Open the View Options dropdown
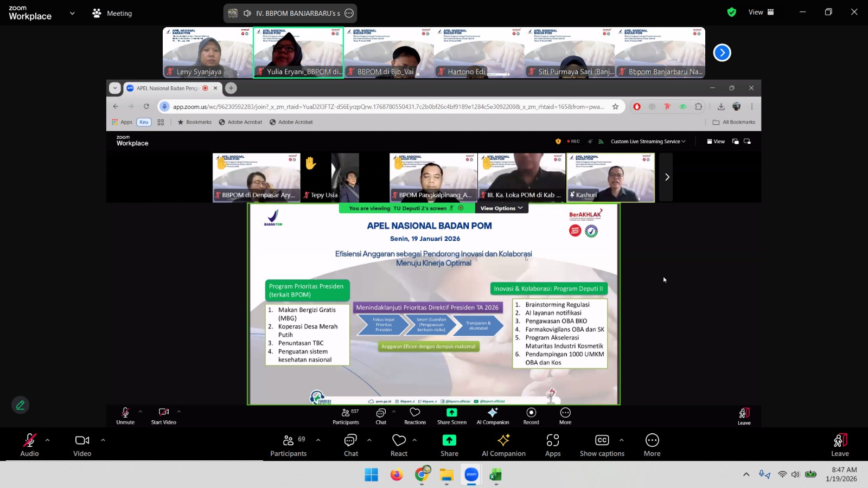868x488 pixels. [x=501, y=208]
